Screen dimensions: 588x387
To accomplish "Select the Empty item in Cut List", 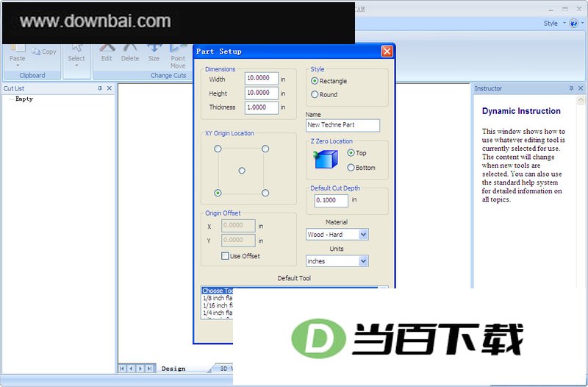I will click(x=24, y=99).
